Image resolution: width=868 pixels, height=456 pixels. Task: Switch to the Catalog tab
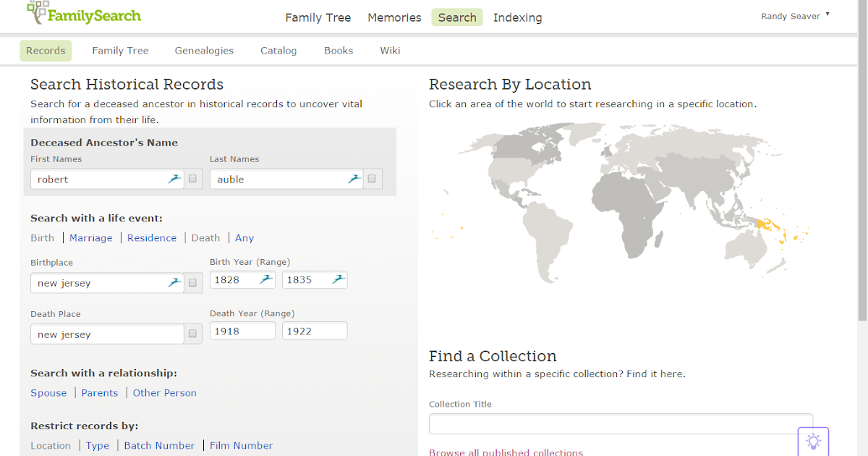[278, 50]
